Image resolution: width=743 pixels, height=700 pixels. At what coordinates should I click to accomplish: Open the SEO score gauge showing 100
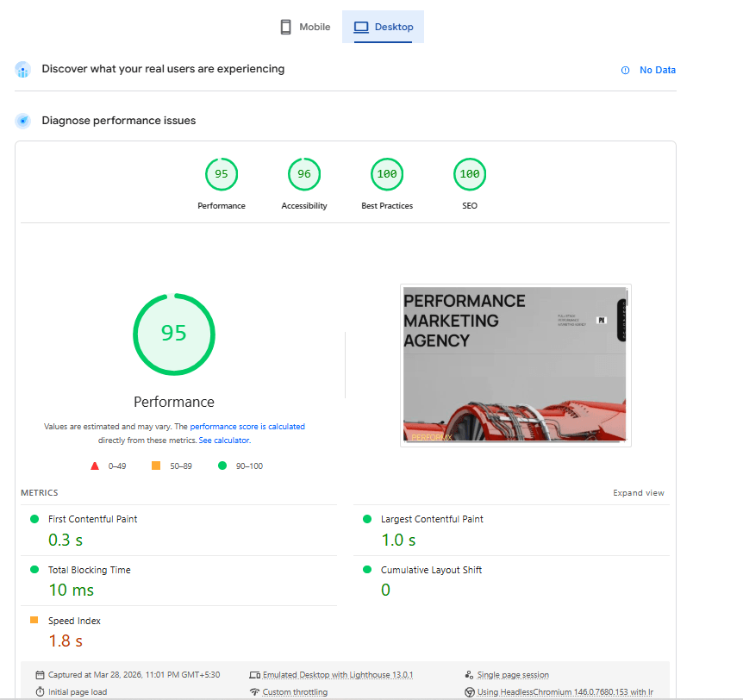coord(470,174)
